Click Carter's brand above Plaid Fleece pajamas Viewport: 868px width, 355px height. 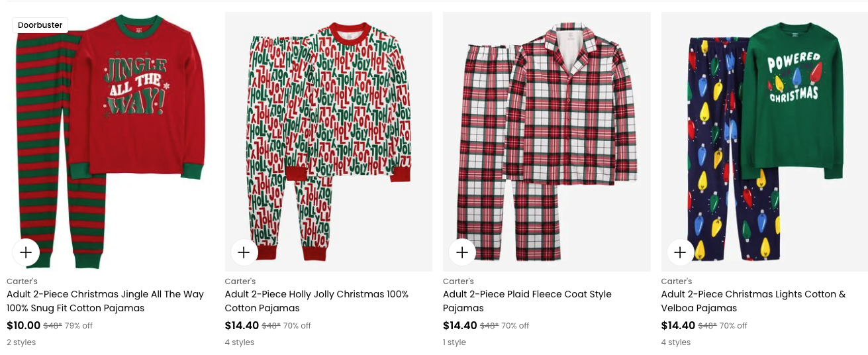pos(458,281)
